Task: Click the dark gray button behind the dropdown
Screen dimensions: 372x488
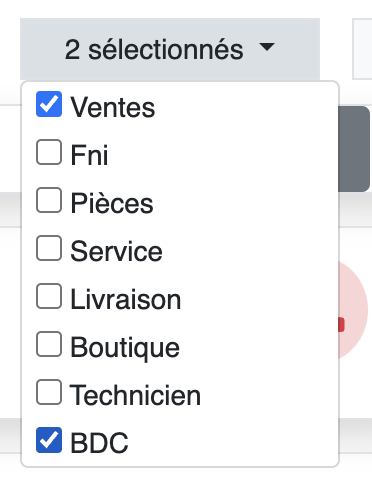Action: (x=354, y=149)
